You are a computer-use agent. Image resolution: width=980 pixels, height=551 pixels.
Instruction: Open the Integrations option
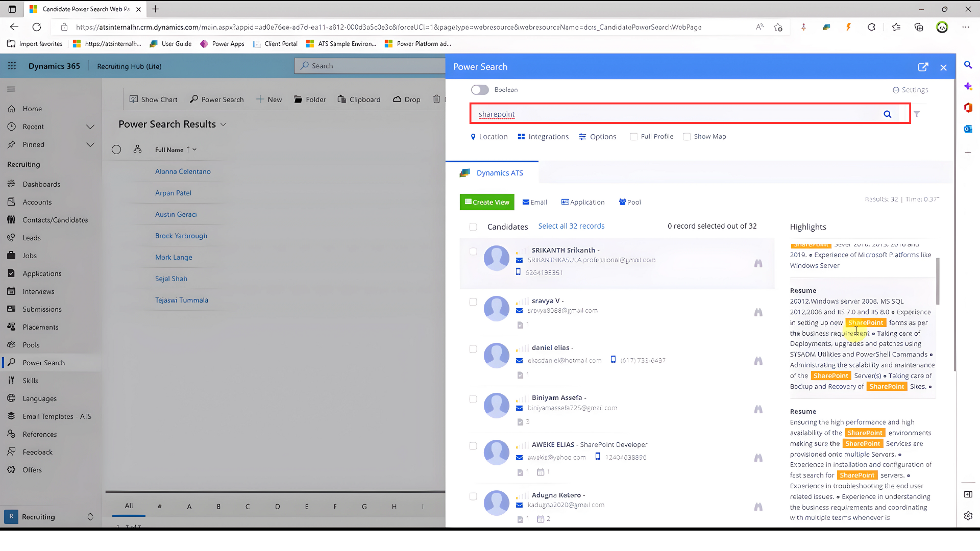pos(543,137)
